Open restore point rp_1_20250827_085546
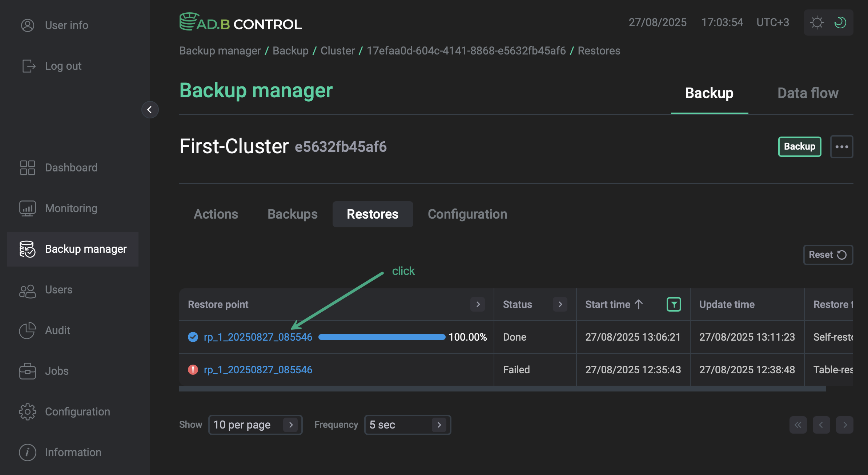Image resolution: width=868 pixels, height=475 pixels. coord(258,337)
